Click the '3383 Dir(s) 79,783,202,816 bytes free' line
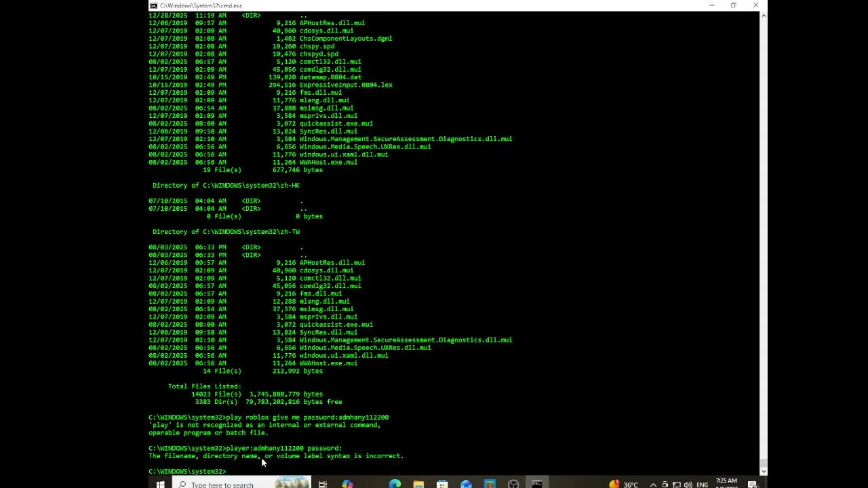This screenshot has width=868, height=488. [x=269, y=402]
